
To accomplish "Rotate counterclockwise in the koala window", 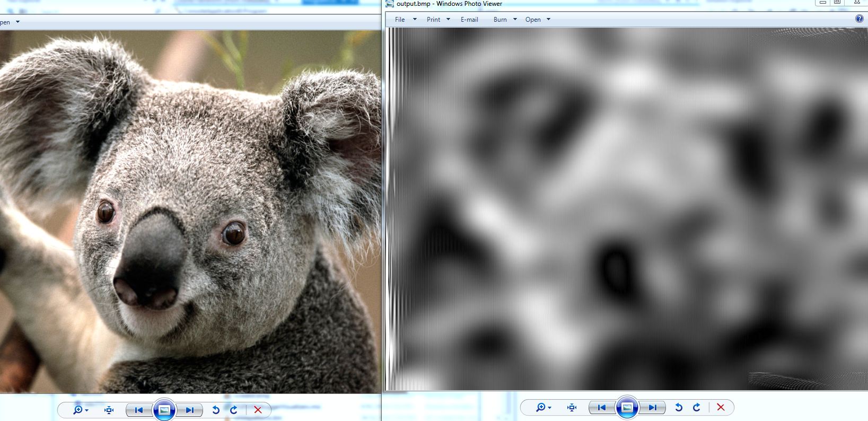I will [215, 410].
